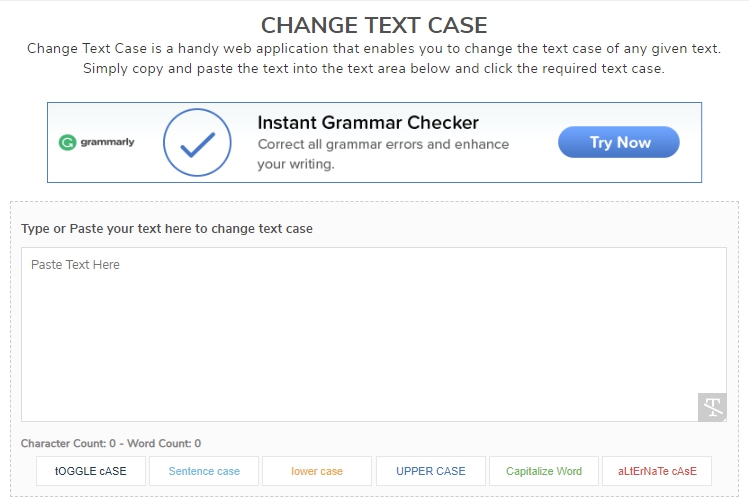Click the 'Simply copy and paste' instruction line
The width and height of the screenshot is (749, 497).
[x=374, y=69]
